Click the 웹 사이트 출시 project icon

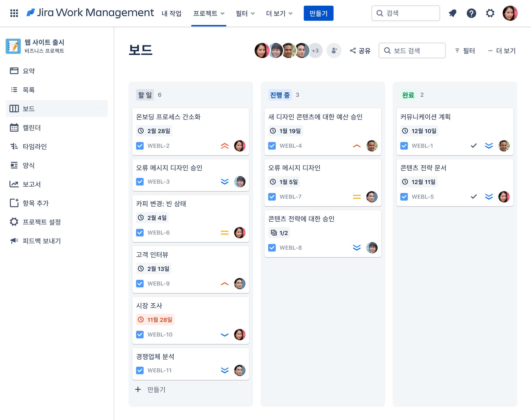click(x=13, y=46)
